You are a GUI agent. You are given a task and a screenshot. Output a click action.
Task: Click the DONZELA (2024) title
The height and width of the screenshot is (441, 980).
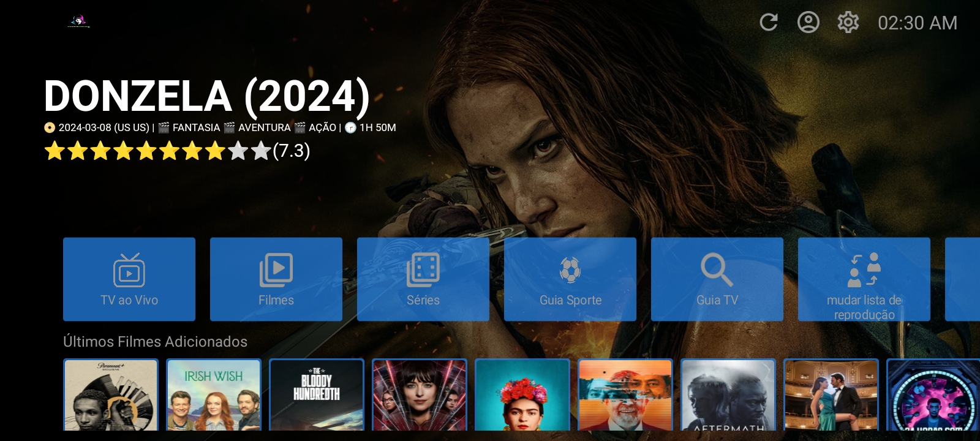(x=207, y=96)
